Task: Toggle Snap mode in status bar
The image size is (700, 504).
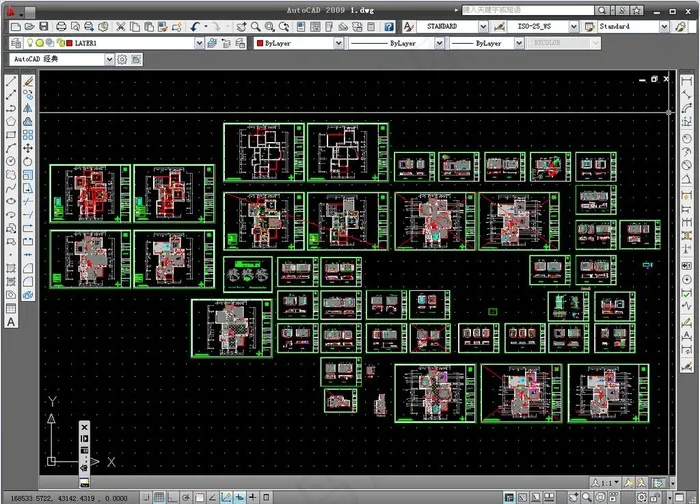Action: click(x=144, y=497)
